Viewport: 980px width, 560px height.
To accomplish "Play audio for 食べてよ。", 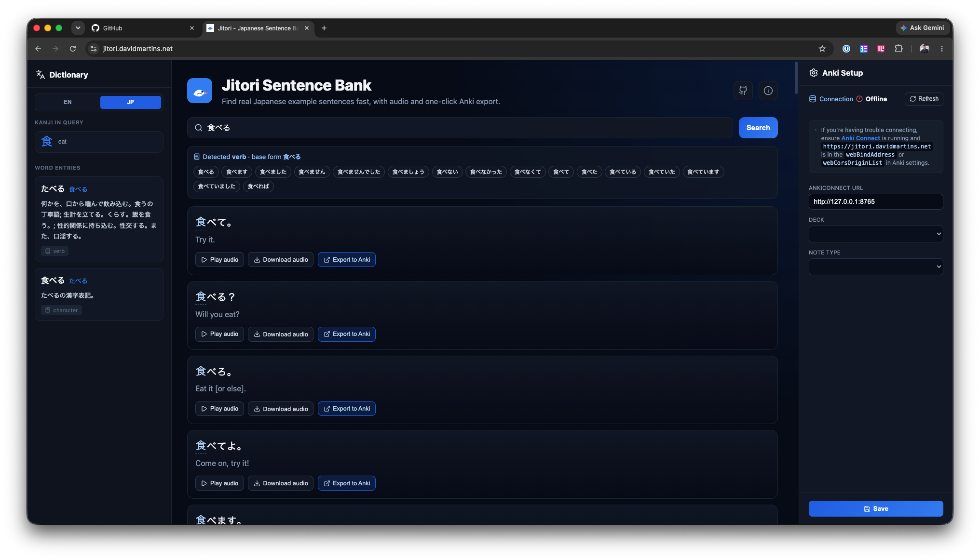I will [219, 483].
